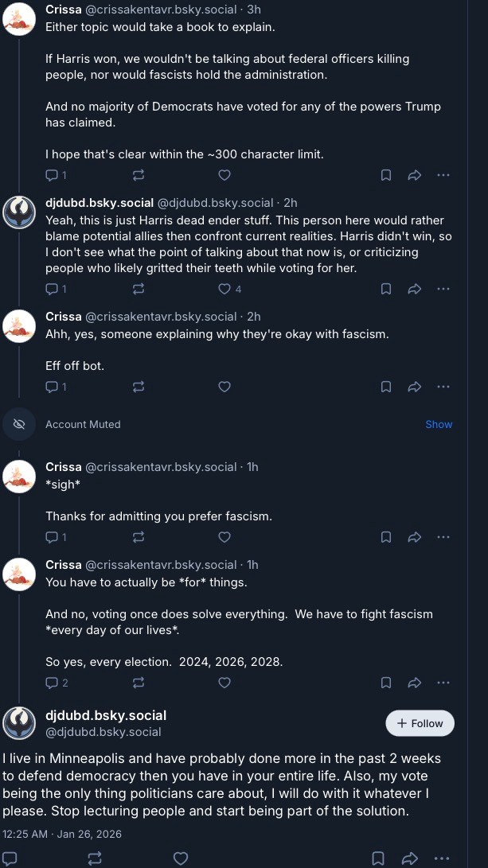Repost the main Minneapolis post
This screenshot has height=868, width=488.
pyautogui.click(x=95, y=858)
